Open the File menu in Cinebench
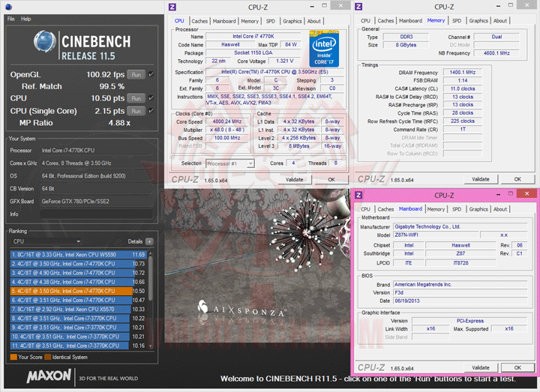The image size is (540, 392). [x=11, y=19]
